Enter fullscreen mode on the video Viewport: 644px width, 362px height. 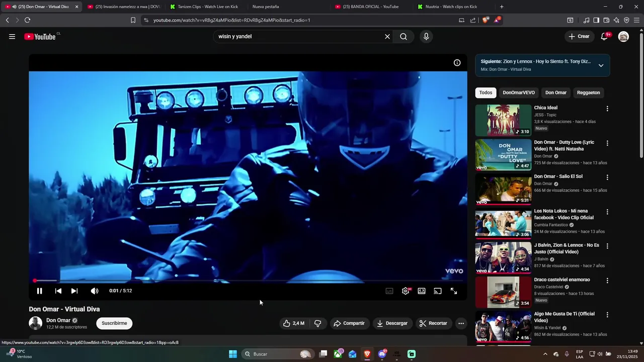pyautogui.click(x=454, y=291)
